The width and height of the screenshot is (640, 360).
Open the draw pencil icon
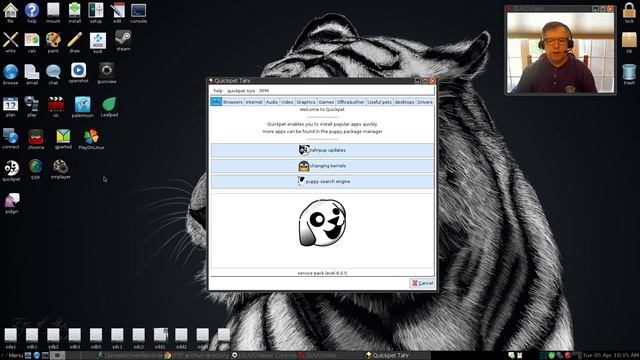click(x=75, y=42)
